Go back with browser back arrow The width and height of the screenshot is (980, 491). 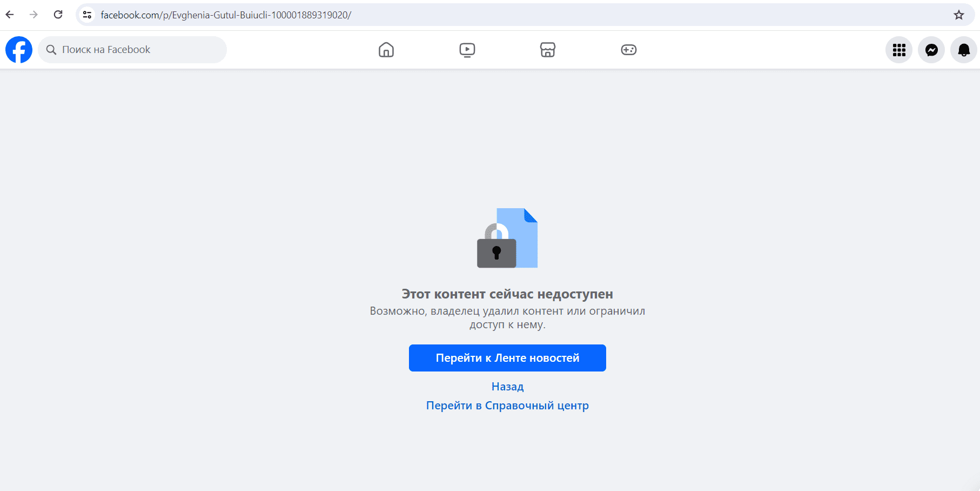[x=10, y=15]
